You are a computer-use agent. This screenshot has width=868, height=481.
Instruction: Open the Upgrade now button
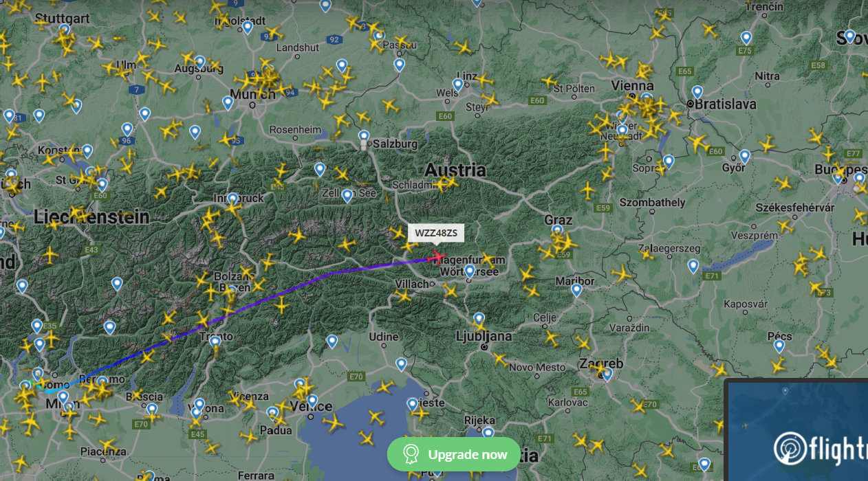(x=454, y=454)
